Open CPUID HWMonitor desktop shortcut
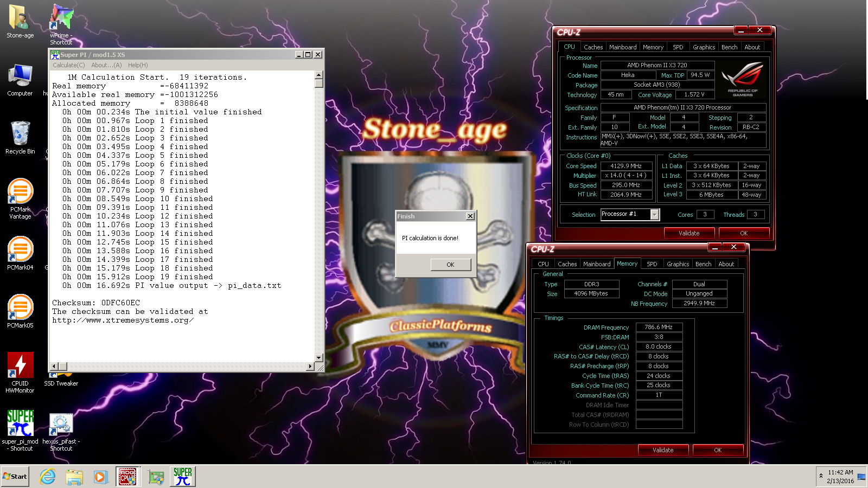Screen dimensions: 868x488 pyautogui.click(x=20, y=373)
